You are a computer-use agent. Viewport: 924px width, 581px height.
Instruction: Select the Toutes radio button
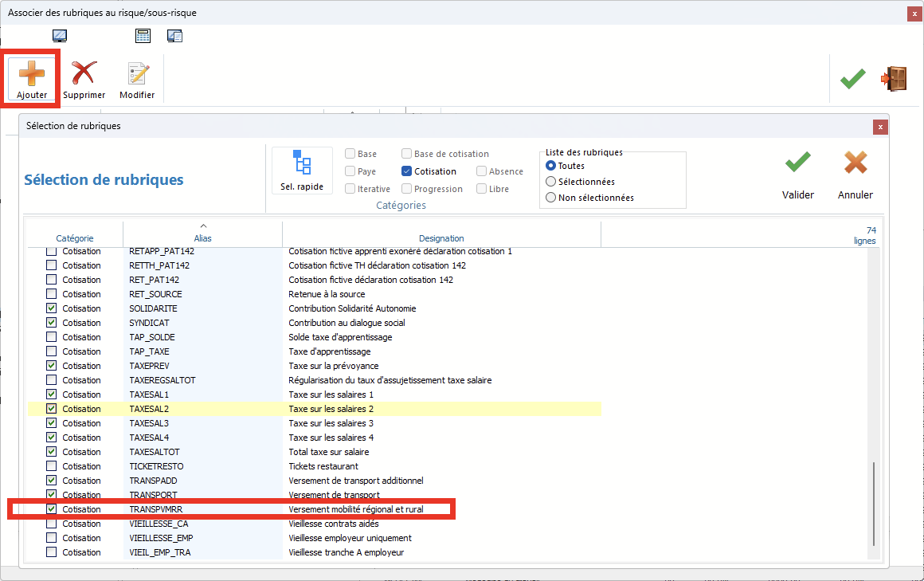coord(551,166)
